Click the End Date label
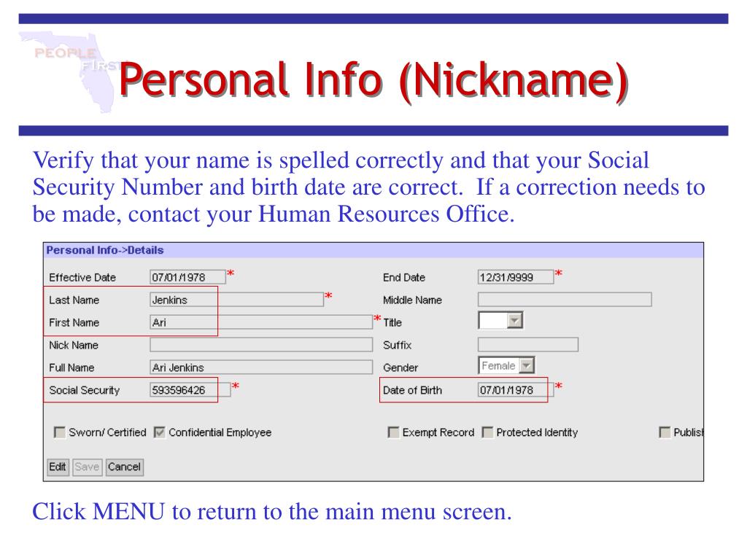Screen dimensions: 747x560 click(404, 278)
